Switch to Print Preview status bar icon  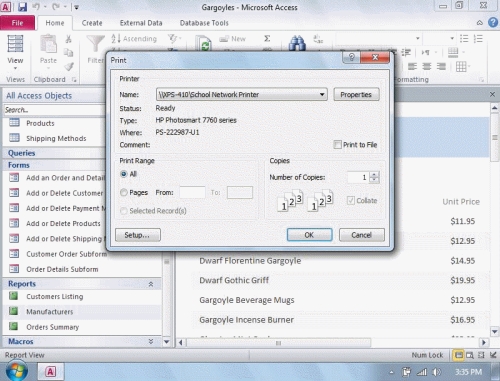tap(470, 355)
